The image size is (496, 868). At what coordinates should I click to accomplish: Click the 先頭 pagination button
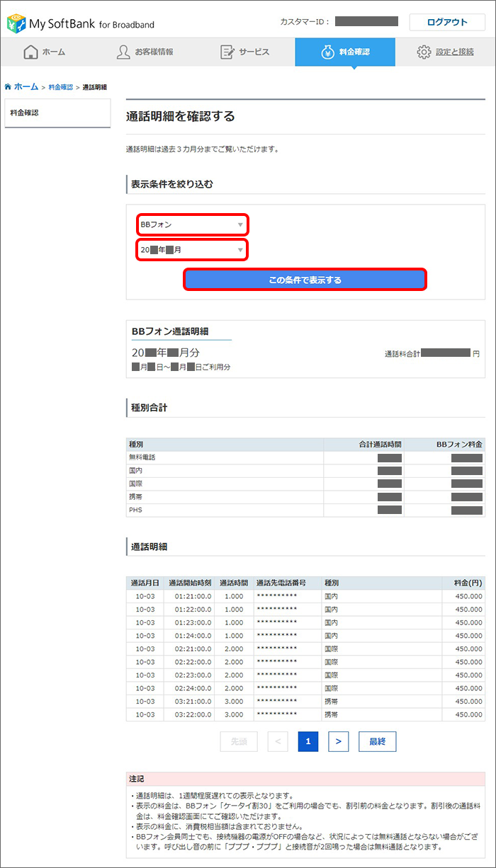239,741
